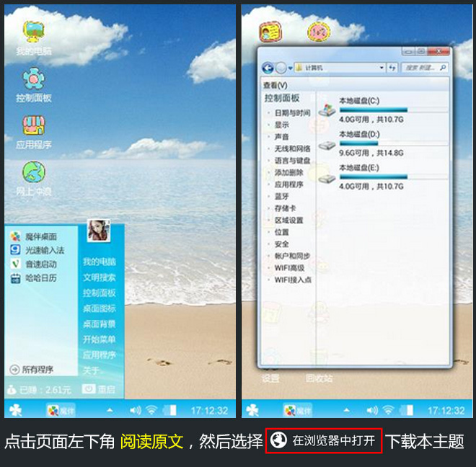Screen dimensions: 476x467
Task: Open the 查看(V) menu
Action: click(x=275, y=85)
